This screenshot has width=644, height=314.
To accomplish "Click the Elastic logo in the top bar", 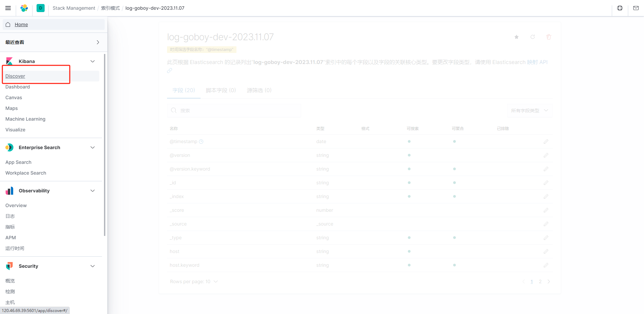I will [x=24, y=8].
